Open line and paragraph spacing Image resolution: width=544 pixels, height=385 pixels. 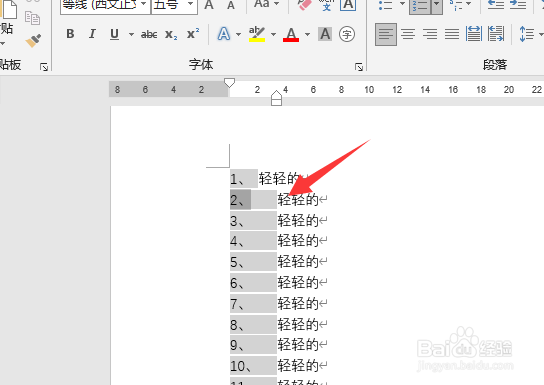(x=527, y=34)
